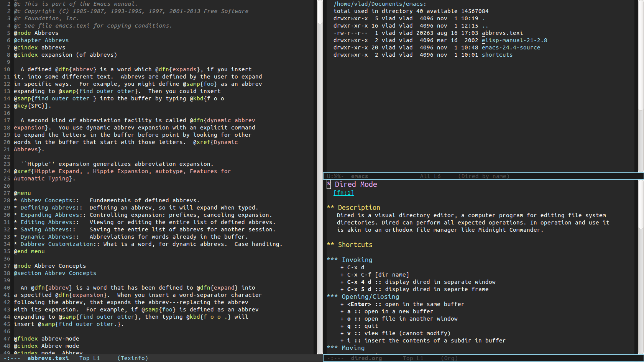644x362 pixels.
Task: Click the '@node Abbrev Concepts' line
Action: click(x=50, y=266)
